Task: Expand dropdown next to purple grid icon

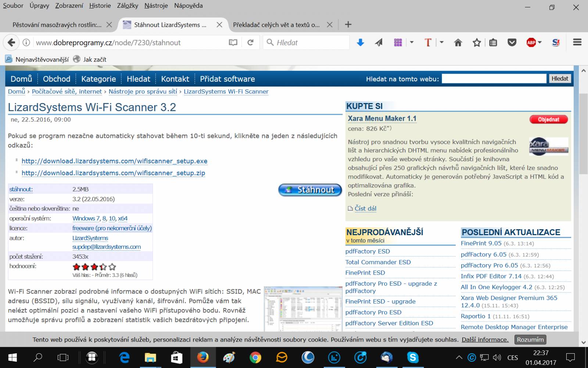Action: 412,42
